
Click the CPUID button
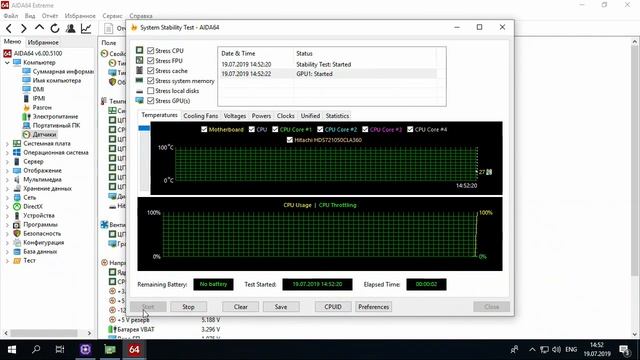(x=333, y=307)
